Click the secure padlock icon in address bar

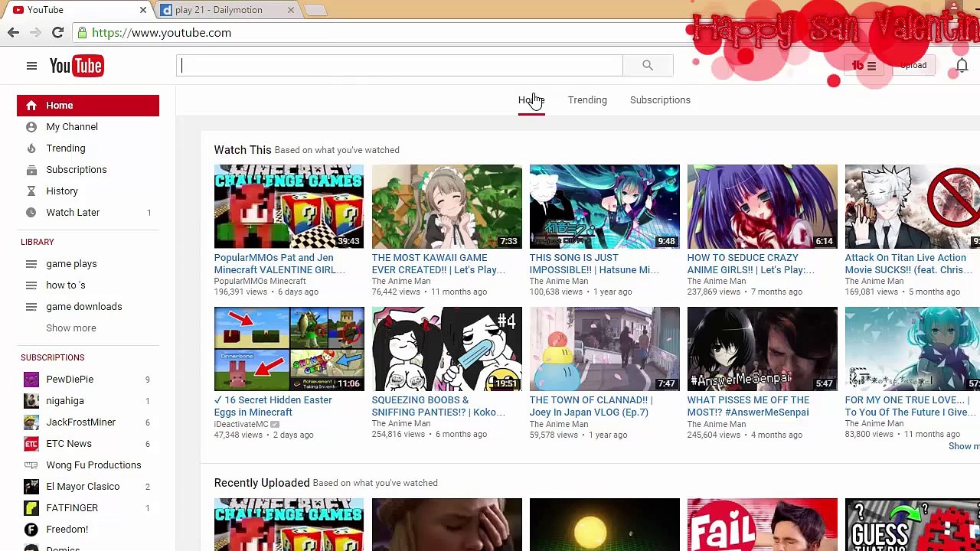tap(82, 33)
